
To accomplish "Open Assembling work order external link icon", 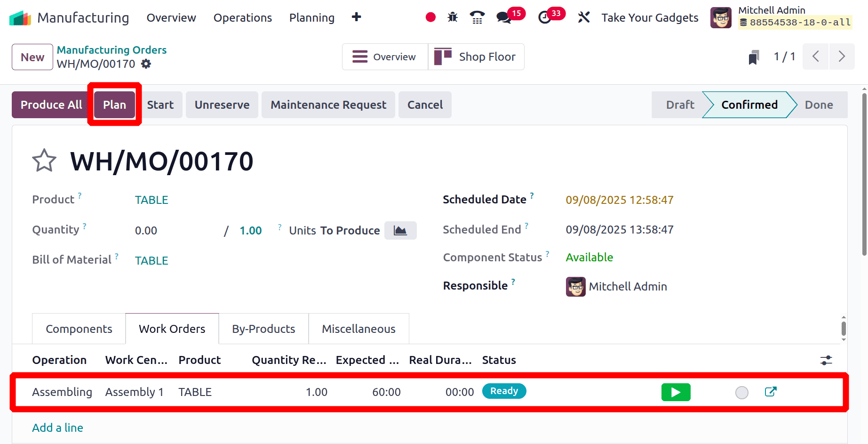I will tap(771, 392).
